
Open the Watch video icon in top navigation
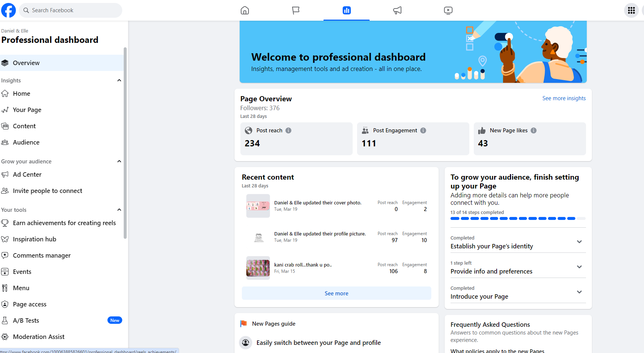[x=448, y=10]
